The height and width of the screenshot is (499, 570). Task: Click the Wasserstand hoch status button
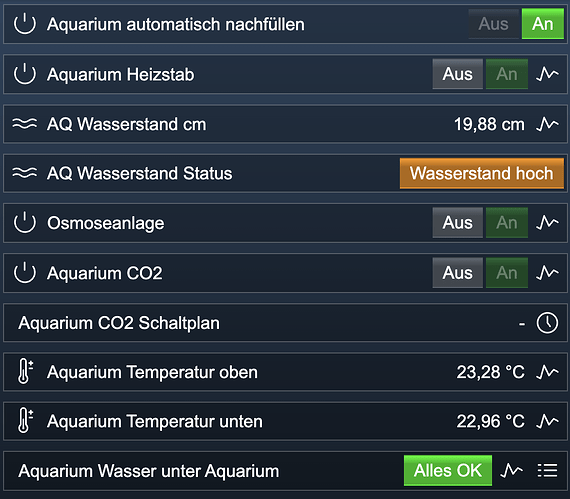(482, 173)
